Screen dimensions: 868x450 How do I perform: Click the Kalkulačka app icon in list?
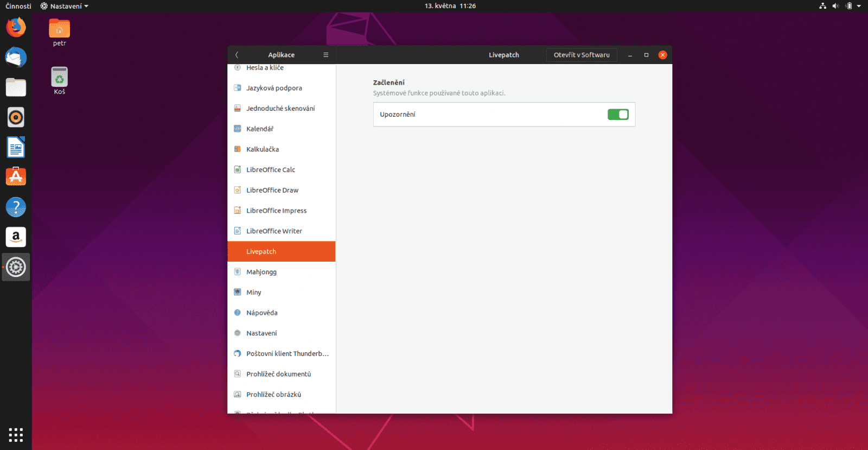[x=237, y=149]
